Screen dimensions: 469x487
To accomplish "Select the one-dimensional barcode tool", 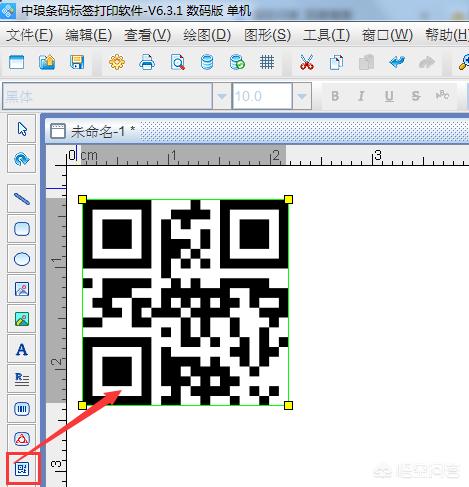I will coord(22,409).
